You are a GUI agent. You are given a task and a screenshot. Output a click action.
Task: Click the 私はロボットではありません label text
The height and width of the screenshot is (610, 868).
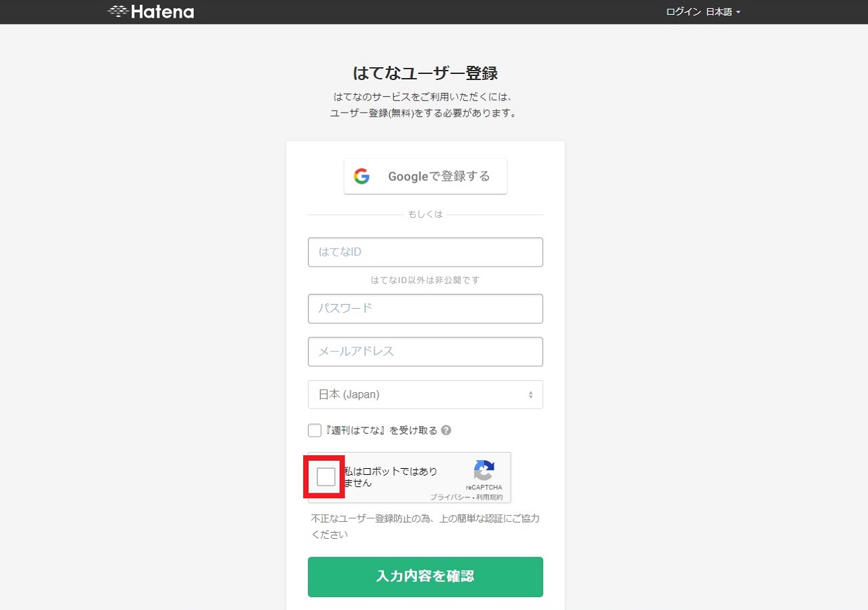pos(391,477)
